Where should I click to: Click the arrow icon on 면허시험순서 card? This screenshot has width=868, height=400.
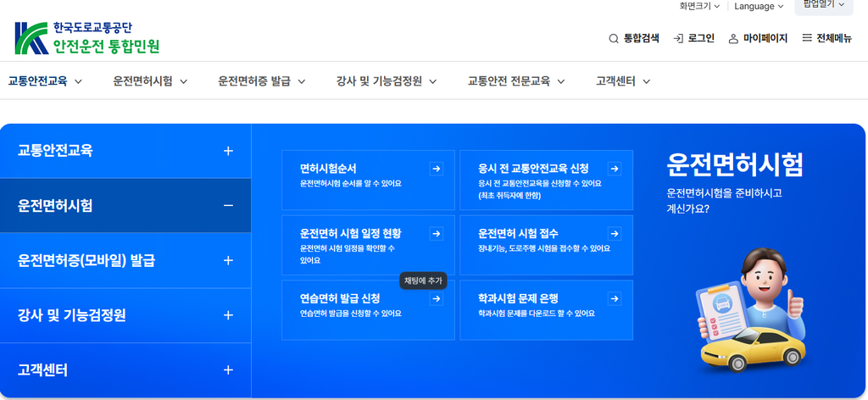point(437,169)
